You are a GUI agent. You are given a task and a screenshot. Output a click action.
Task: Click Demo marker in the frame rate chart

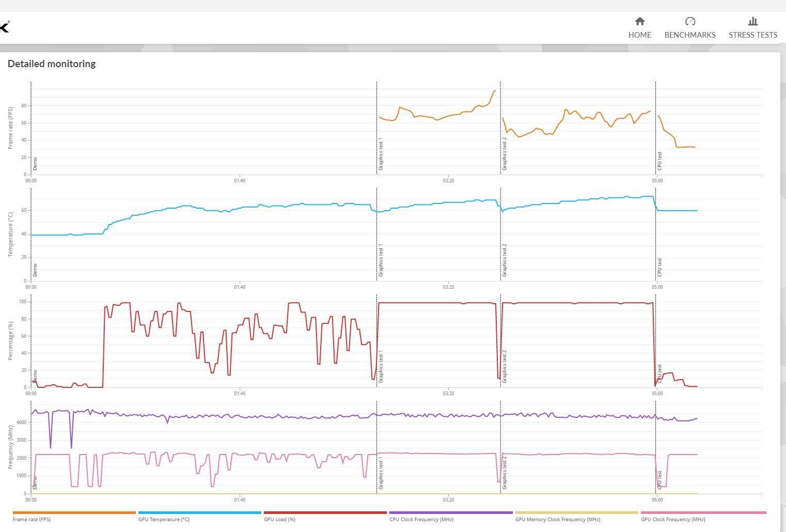tap(35, 164)
